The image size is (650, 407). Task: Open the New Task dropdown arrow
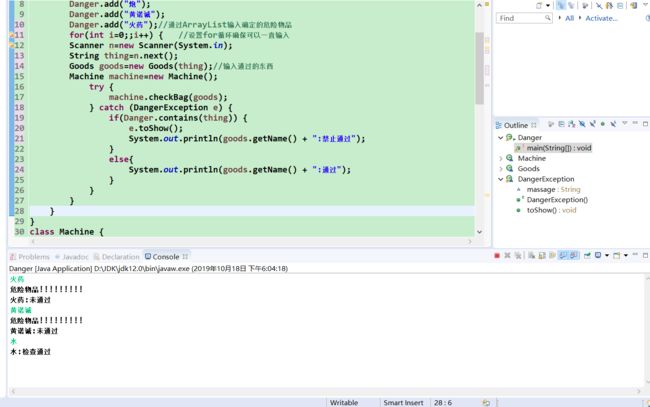[548, 5]
